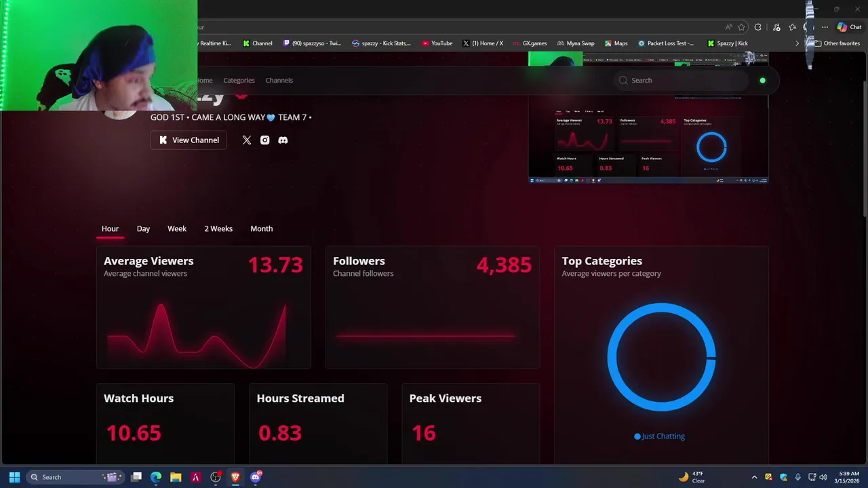Click the green online status dot

coord(762,81)
